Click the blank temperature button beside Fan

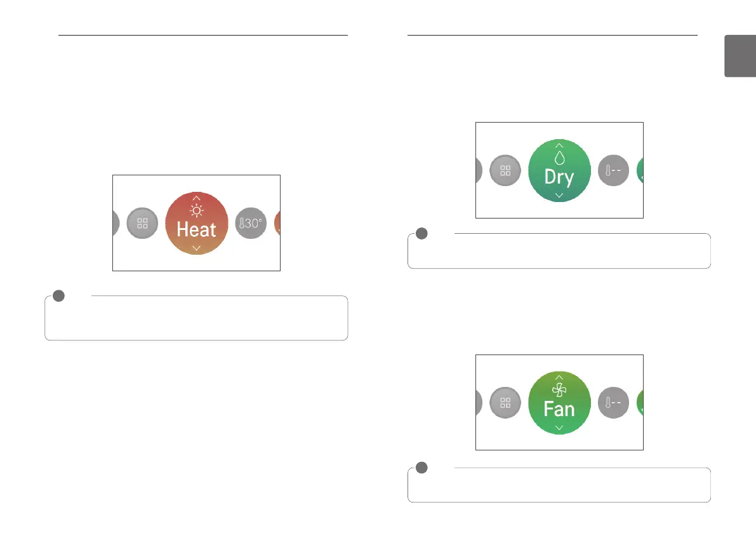[613, 403]
